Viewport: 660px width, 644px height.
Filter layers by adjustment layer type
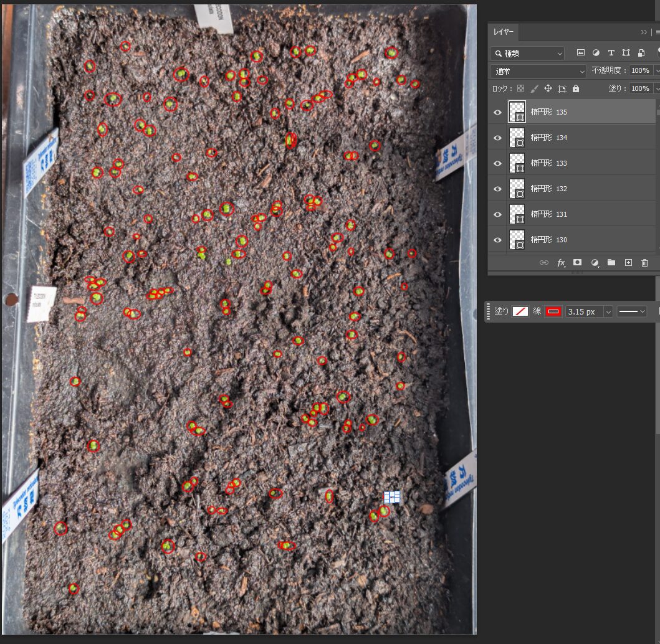pyautogui.click(x=596, y=53)
